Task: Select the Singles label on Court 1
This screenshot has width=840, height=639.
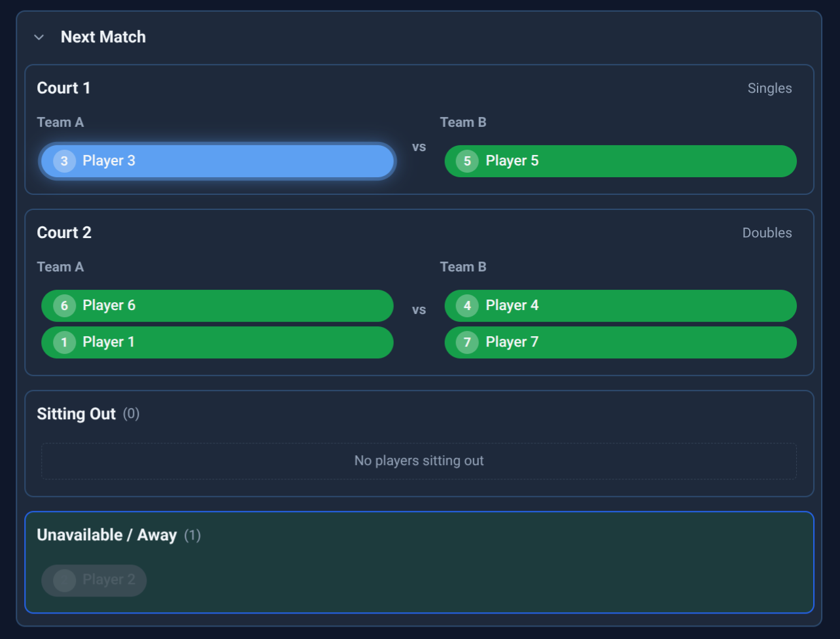Action: [x=769, y=88]
